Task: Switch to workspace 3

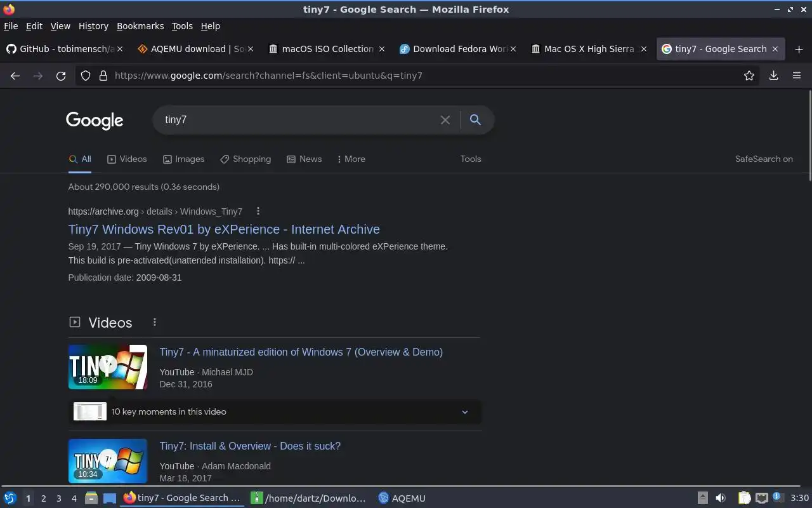Action: 58,498
